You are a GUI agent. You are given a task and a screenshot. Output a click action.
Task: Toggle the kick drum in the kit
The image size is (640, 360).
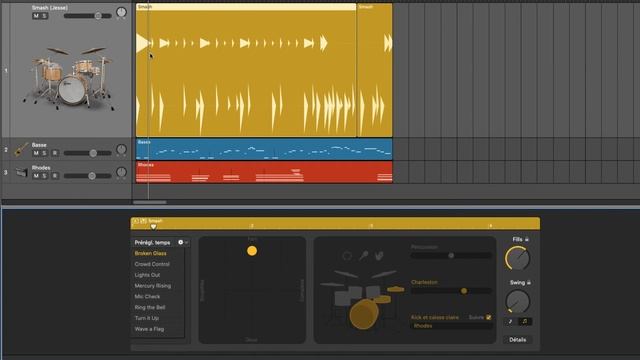coord(363,314)
